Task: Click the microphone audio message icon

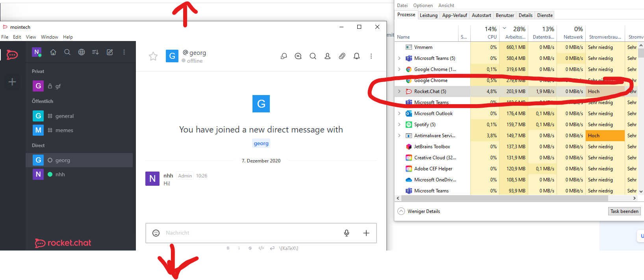Action: 347,233
